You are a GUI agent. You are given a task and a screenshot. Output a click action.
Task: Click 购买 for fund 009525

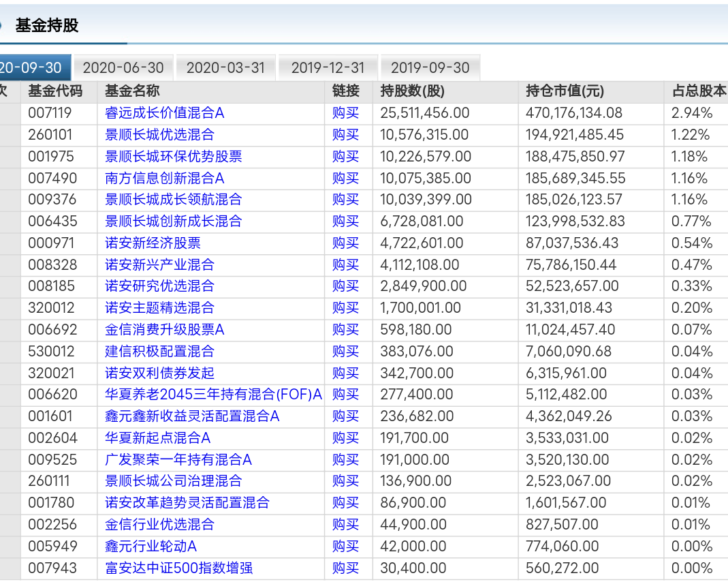(x=346, y=460)
